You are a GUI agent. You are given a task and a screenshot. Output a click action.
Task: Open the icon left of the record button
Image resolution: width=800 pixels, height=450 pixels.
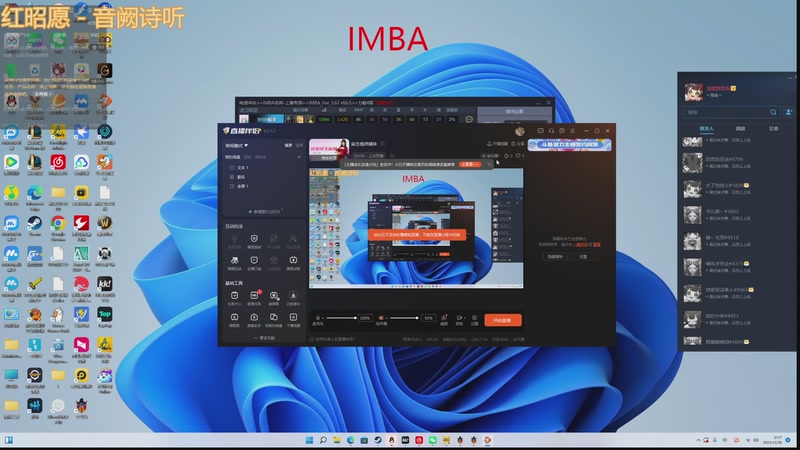click(444, 319)
